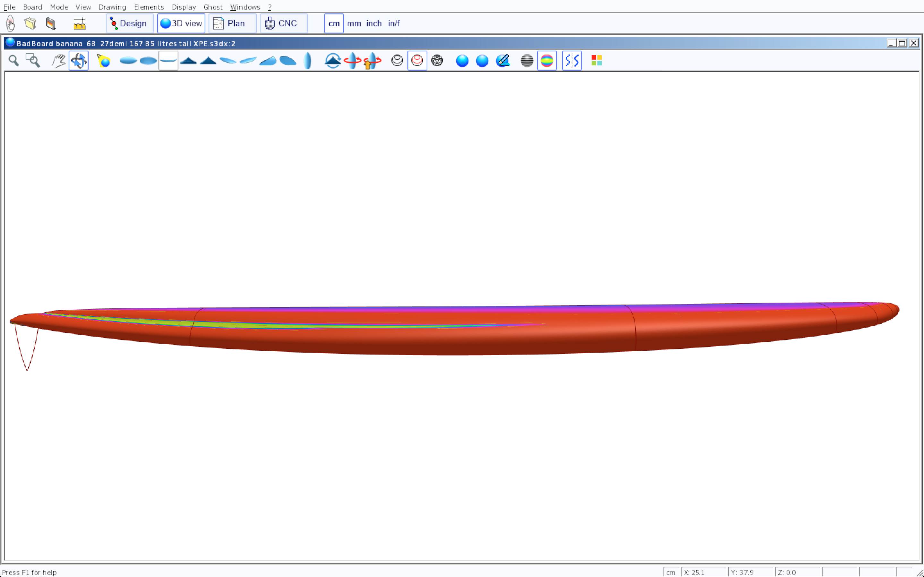
Task: Switch to side profile view icon
Action: [x=168, y=61]
